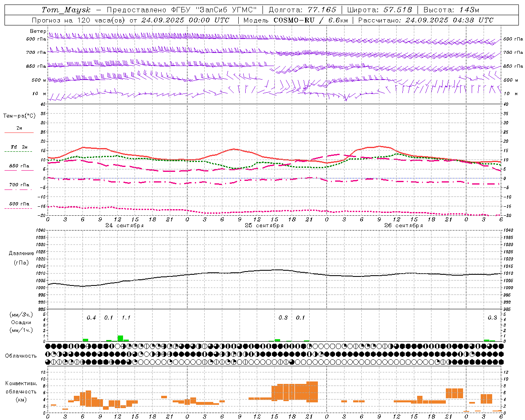Select the Тем-ра(°C) axis title
525x420 pixels.
(19, 116)
